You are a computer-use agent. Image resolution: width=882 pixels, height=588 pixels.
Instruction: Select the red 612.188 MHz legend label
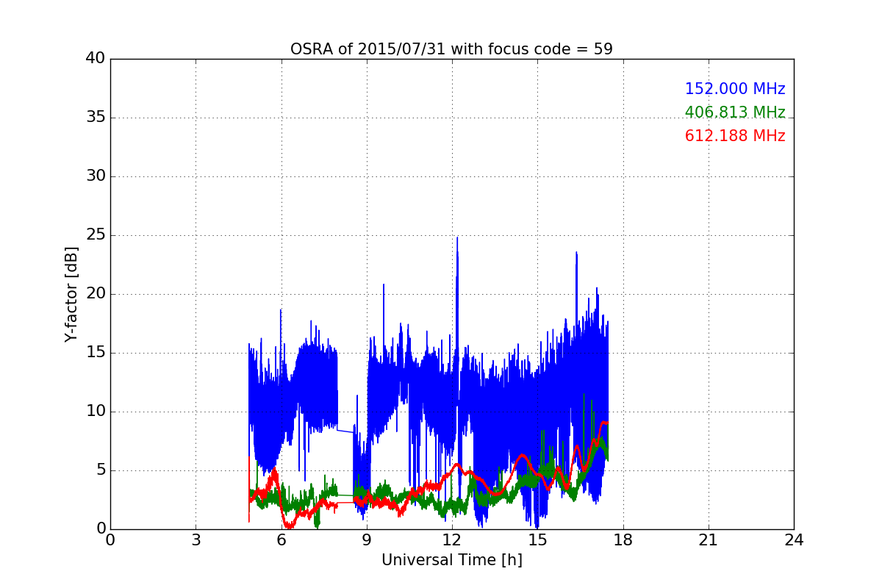735,136
